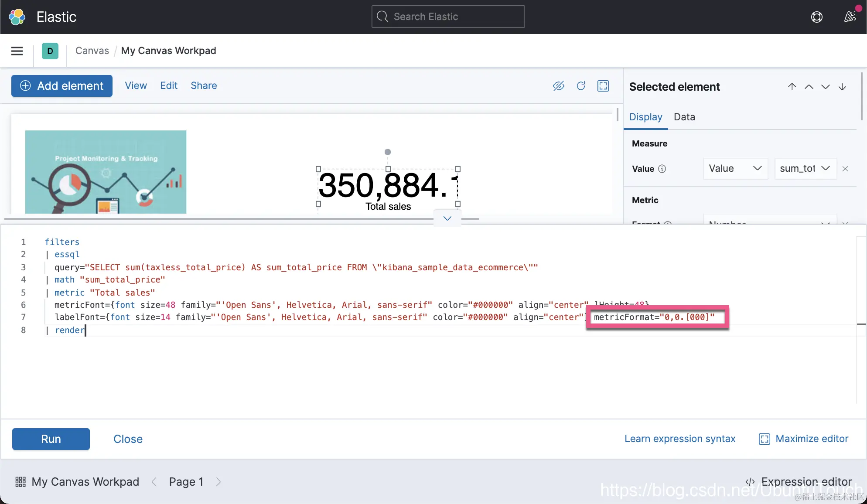Move selected element to front
Image resolution: width=867 pixels, height=504 pixels.
pos(792,87)
